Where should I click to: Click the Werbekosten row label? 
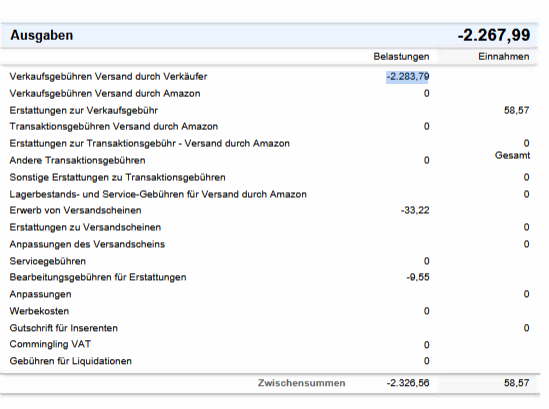pyautogui.click(x=39, y=311)
